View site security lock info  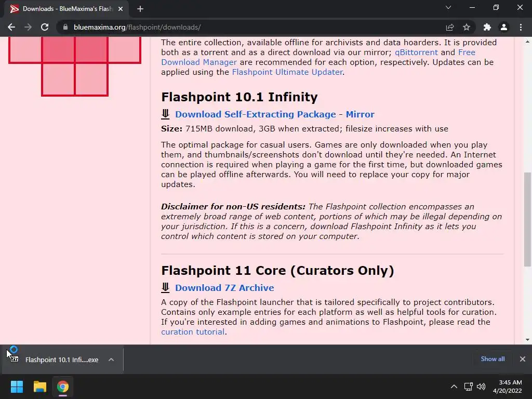click(x=65, y=27)
